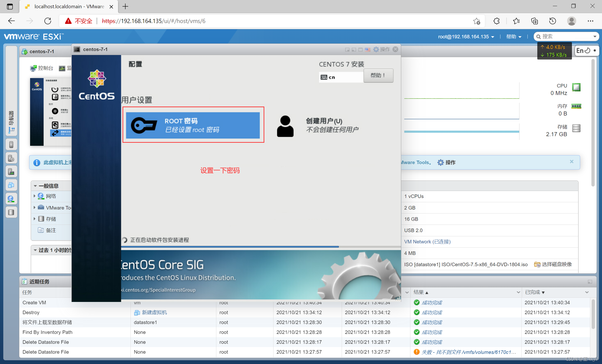Open the 结果 column dropdown chevron
The image size is (602, 364).
[518, 293]
